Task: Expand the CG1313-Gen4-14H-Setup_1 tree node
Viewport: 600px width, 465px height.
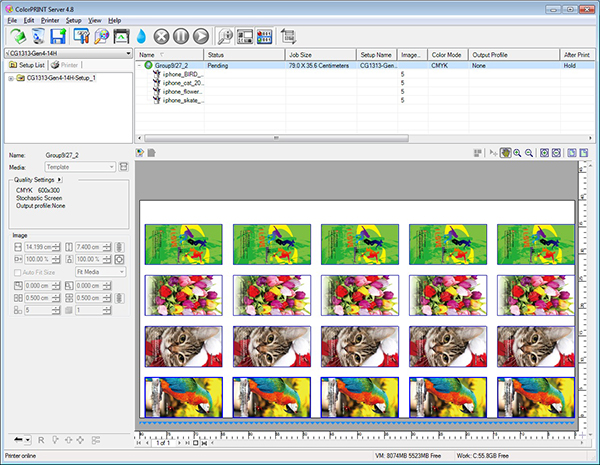Action: (x=10, y=78)
